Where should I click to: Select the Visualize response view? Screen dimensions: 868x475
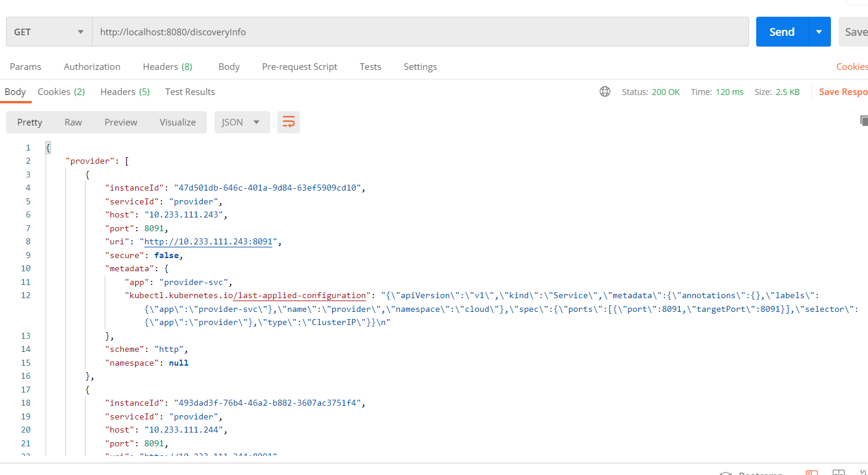click(x=178, y=122)
